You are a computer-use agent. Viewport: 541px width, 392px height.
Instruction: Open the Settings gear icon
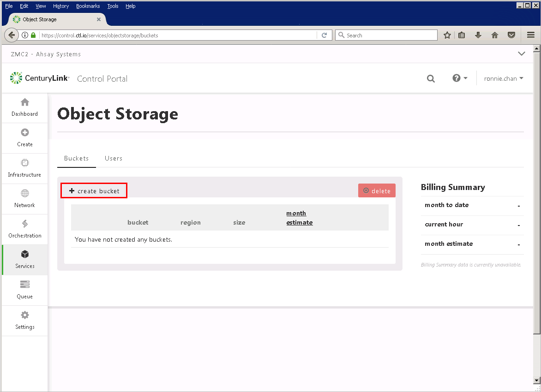click(x=25, y=315)
